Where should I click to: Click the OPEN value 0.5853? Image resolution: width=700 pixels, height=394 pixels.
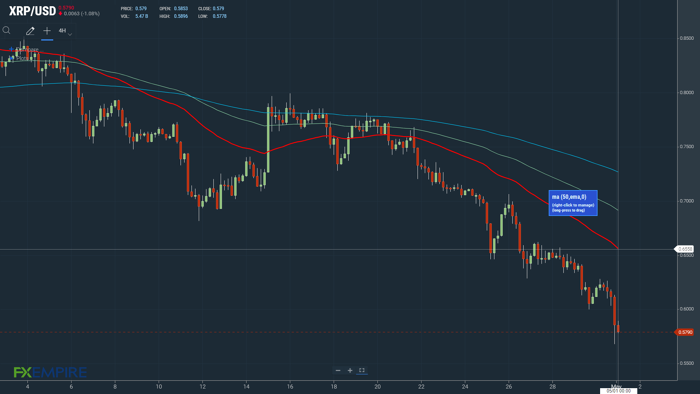click(181, 8)
